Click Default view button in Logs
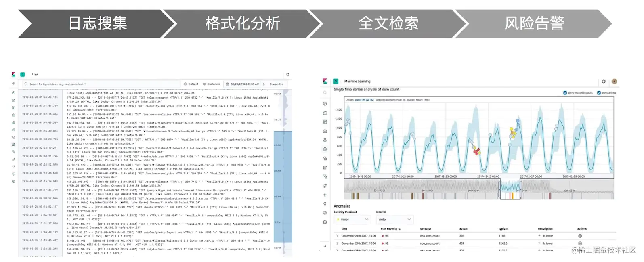 pos(191,84)
